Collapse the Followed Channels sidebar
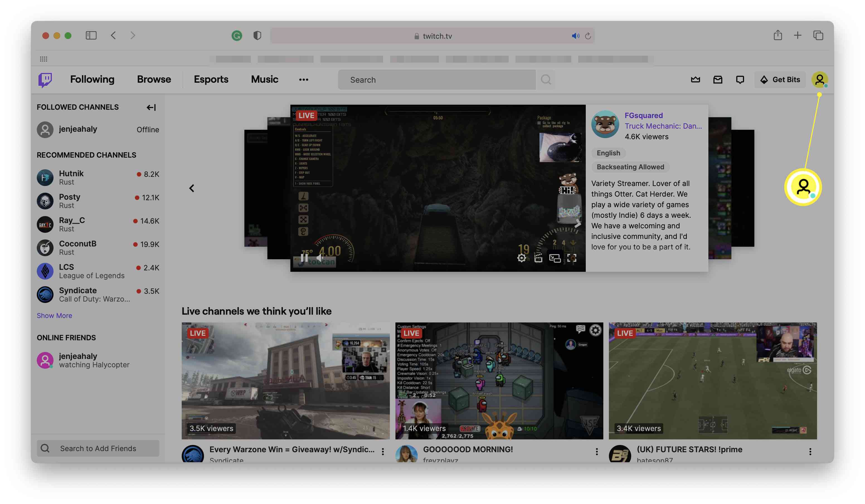The width and height of the screenshot is (865, 504). point(151,107)
